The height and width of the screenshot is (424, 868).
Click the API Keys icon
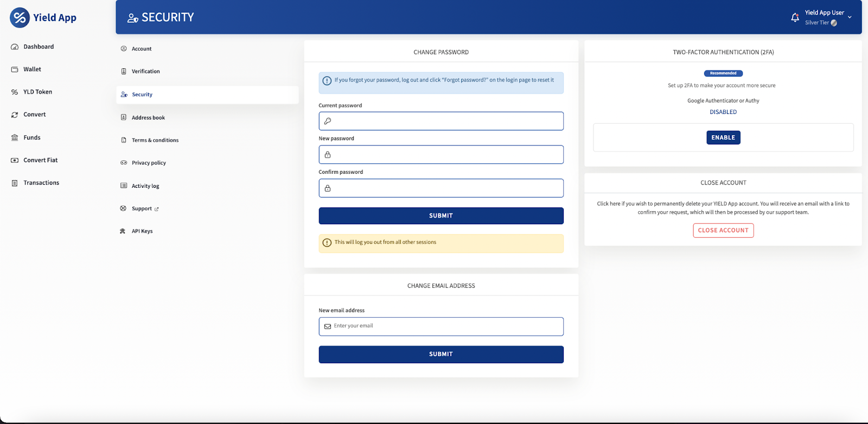[123, 231]
